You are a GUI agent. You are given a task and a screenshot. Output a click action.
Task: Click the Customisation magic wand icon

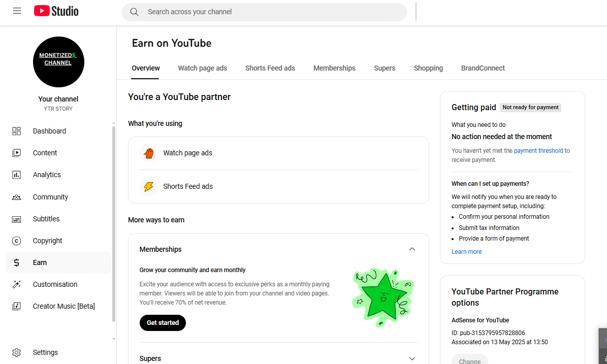point(16,284)
